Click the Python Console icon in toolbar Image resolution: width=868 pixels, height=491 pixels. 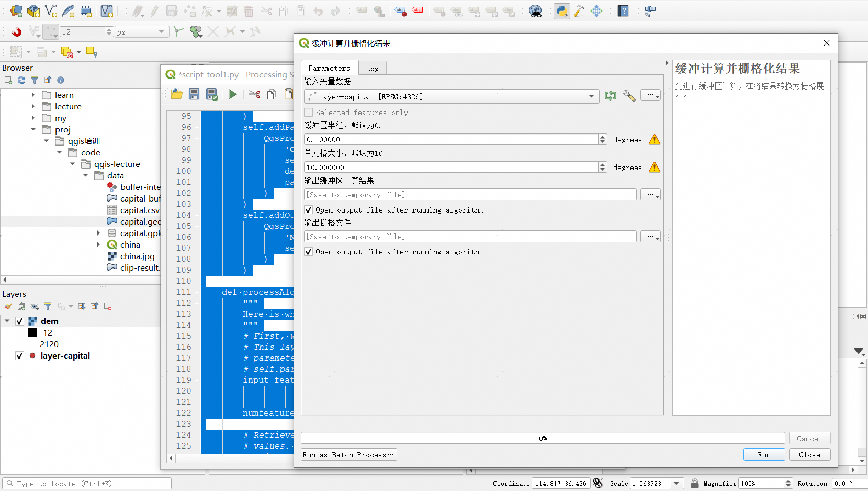pyautogui.click(x=562, y=11)
